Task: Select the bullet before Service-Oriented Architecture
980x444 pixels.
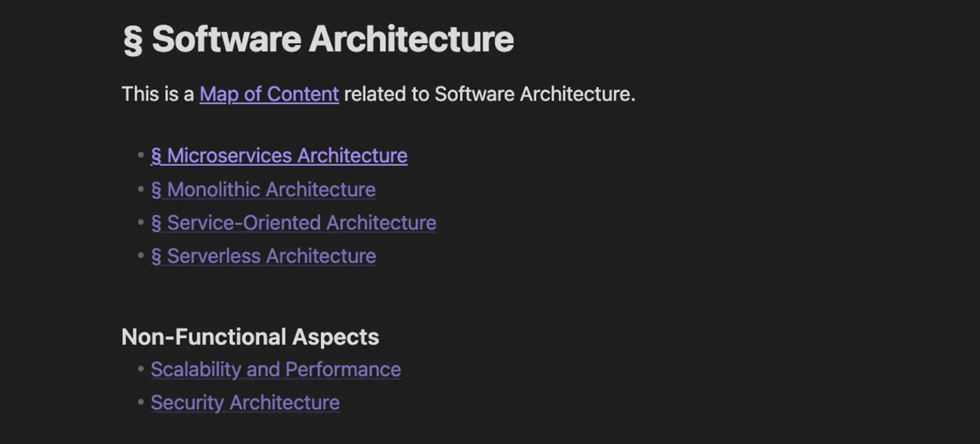Action: 141,222
